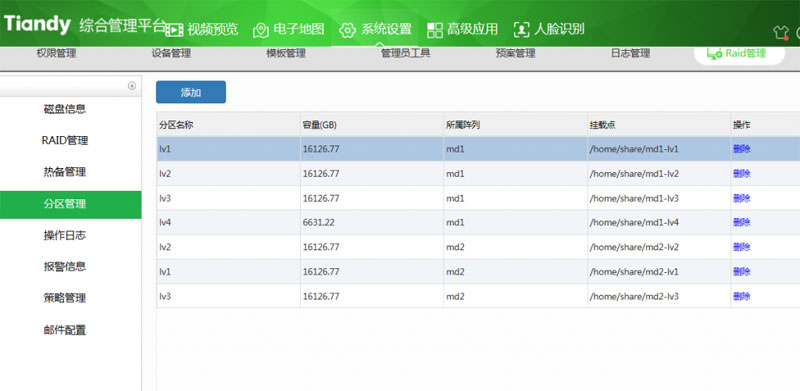
Task: Open 热备管理 in the sidebar
Action: click(65, 172)
